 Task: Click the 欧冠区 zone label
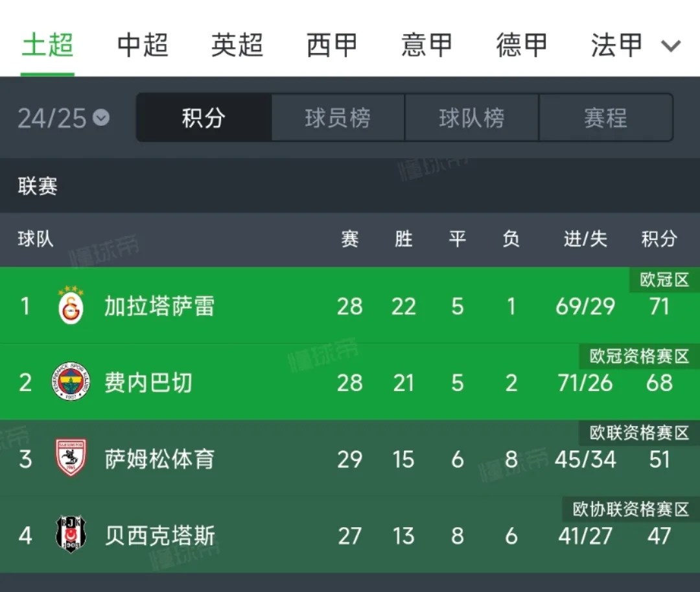point(663,279)
